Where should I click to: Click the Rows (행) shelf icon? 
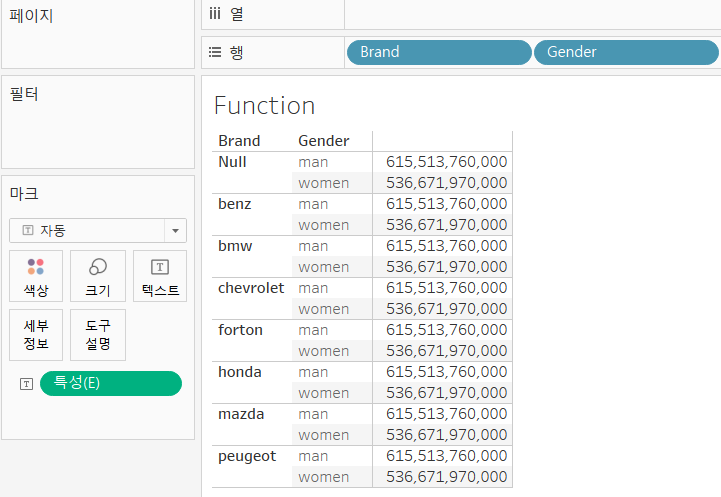point(215,52)
